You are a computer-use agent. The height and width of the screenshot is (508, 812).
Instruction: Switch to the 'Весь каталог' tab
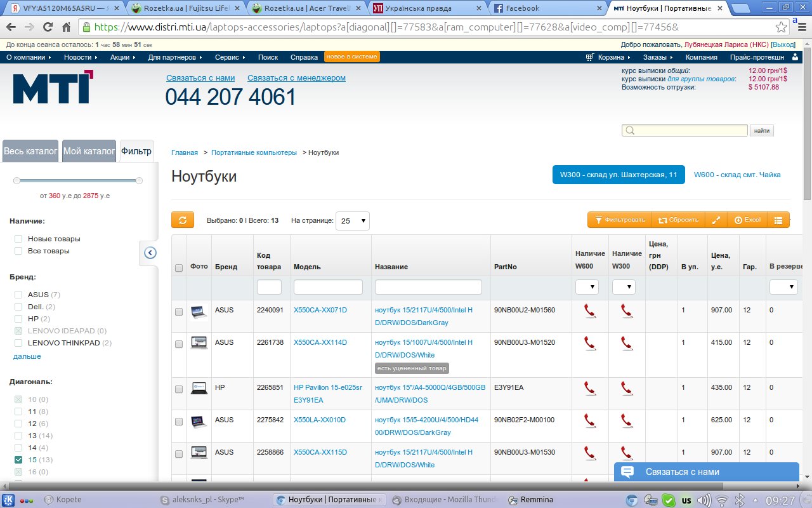coord(30,151)
